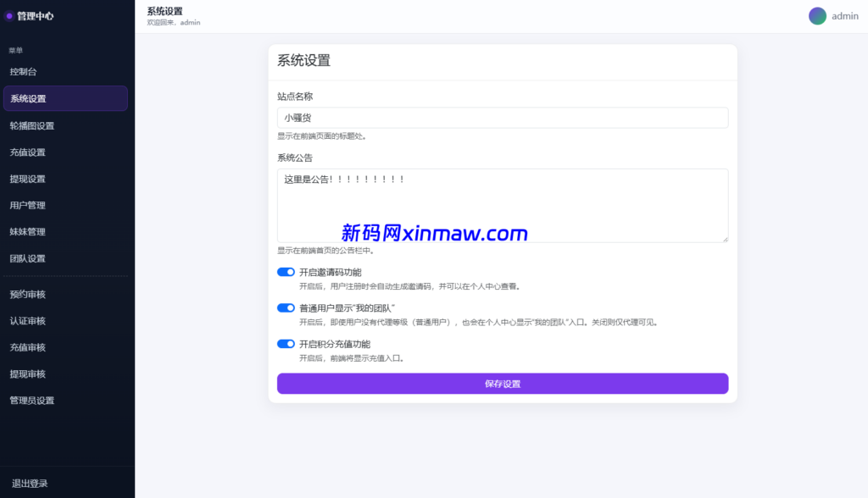Click the 管理中心 title text
Screen dimensions: 868x498
click(x=35, y=16)
